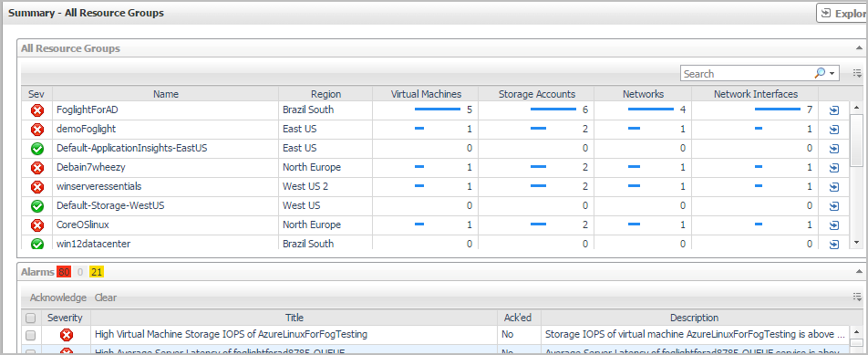Click the Clear alarms button
868x355 pixels.
[x=105, y=298]
